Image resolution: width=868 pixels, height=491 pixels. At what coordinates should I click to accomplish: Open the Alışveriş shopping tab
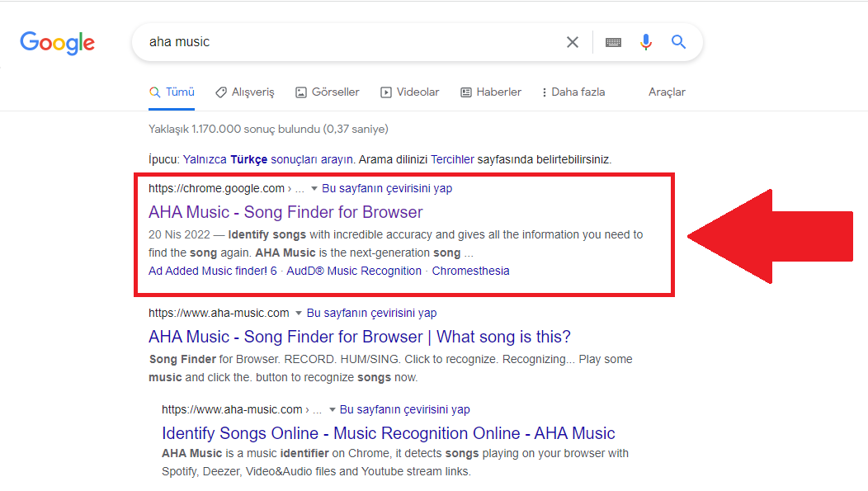click(x=245, y=92)
